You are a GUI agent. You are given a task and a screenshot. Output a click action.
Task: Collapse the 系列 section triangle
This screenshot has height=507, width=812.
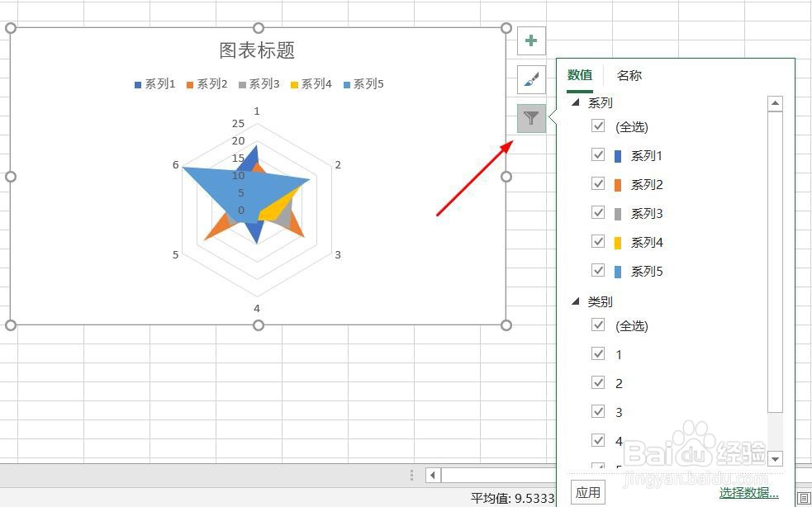575,102
